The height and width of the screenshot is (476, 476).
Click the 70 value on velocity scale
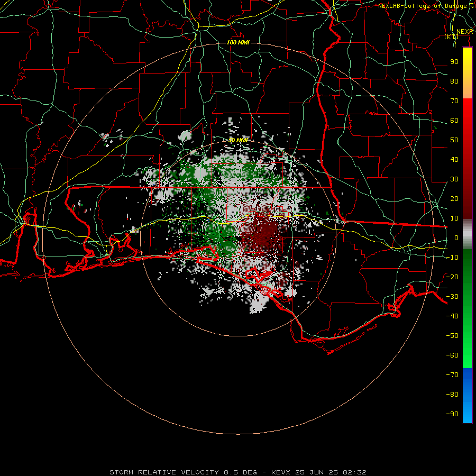coord(454,101)
